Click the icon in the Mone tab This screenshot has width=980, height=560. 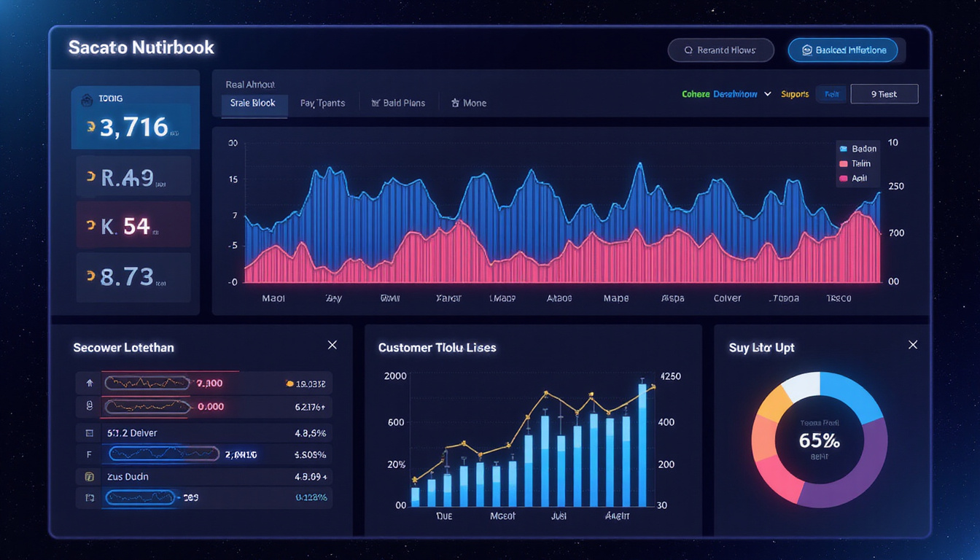[455, 104]
